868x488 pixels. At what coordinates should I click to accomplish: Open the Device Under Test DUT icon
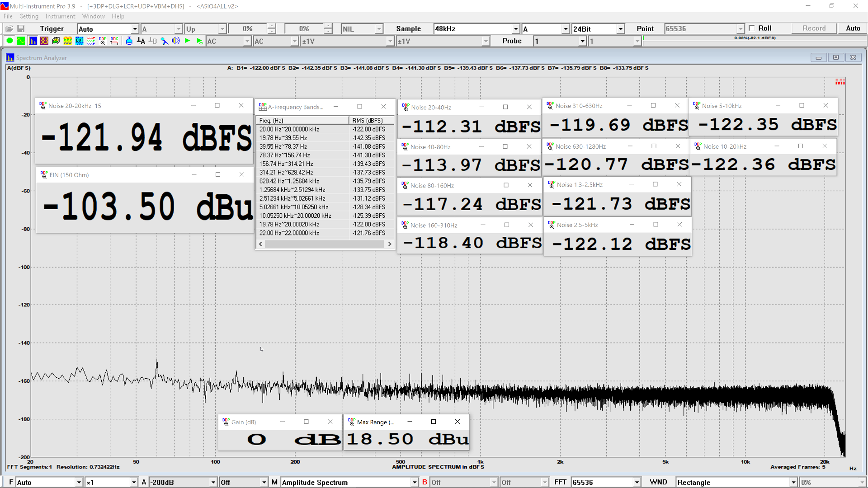[80, 41]
